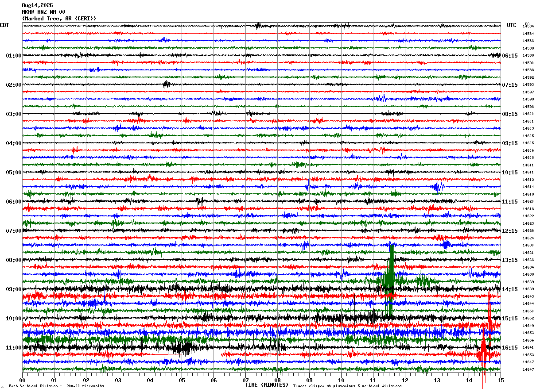Click the 16:15 UTC time label
This screenshot has width=536, height=392.
(510, 348)
